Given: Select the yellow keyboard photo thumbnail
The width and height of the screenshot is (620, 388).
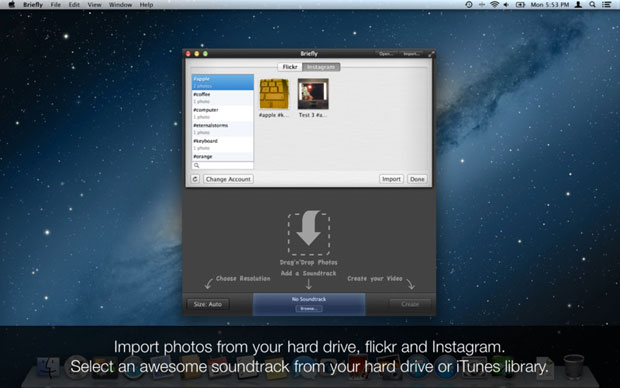Looking at the screenshot, I should 274,94.
